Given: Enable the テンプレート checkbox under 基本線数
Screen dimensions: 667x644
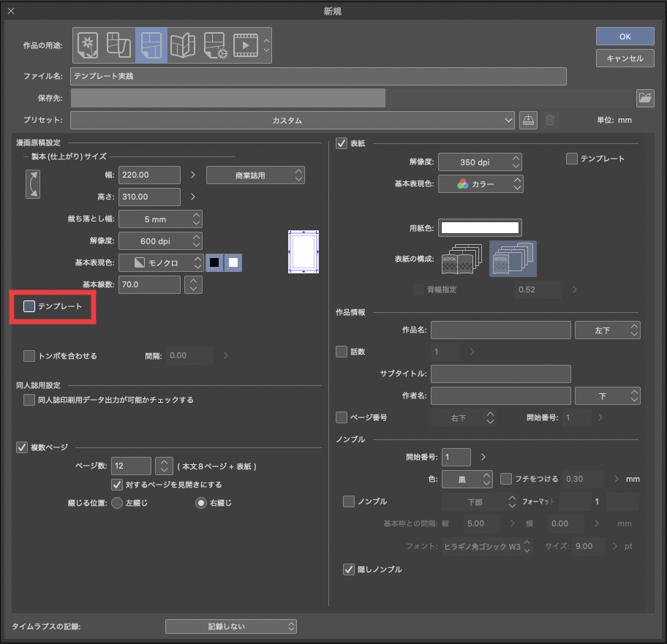Looking at the screenshot, I should tap(29, 306).
